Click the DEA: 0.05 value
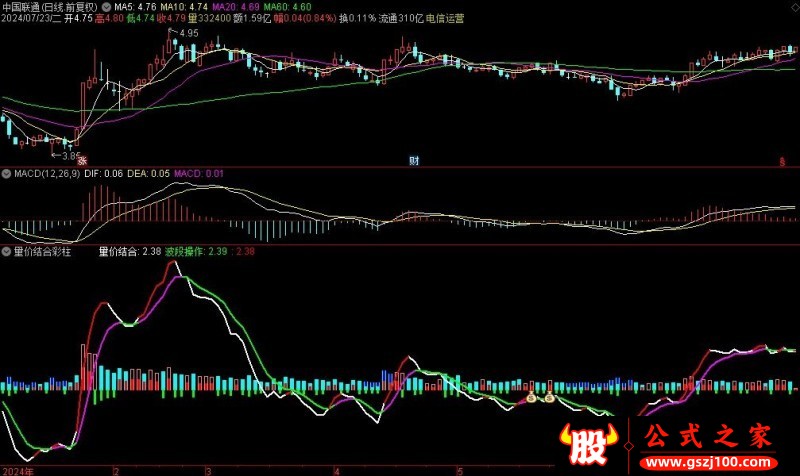 point(148,174)
